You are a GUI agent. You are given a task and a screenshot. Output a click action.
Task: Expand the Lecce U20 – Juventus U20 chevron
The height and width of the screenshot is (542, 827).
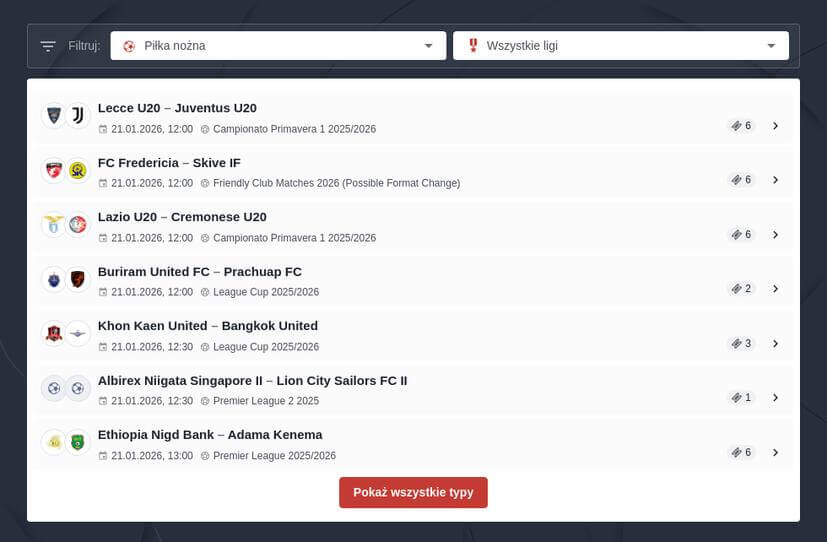click(775, 126)
